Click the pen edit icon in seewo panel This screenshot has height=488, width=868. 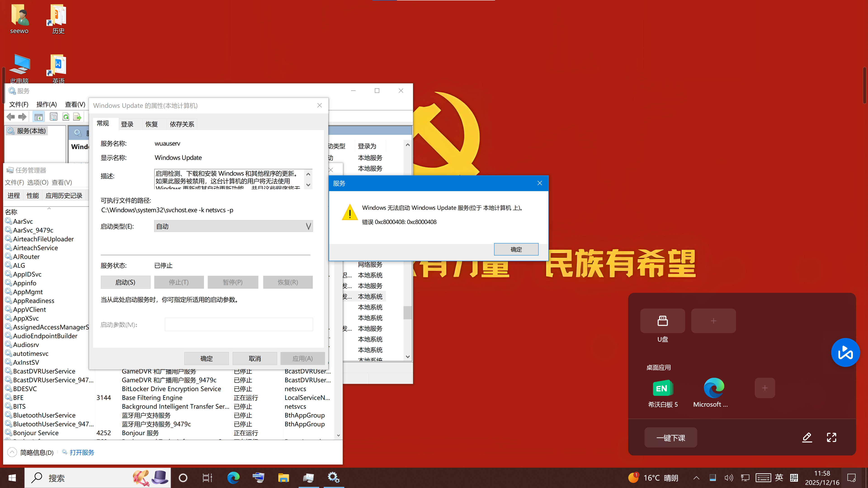(x=807, y=437)
